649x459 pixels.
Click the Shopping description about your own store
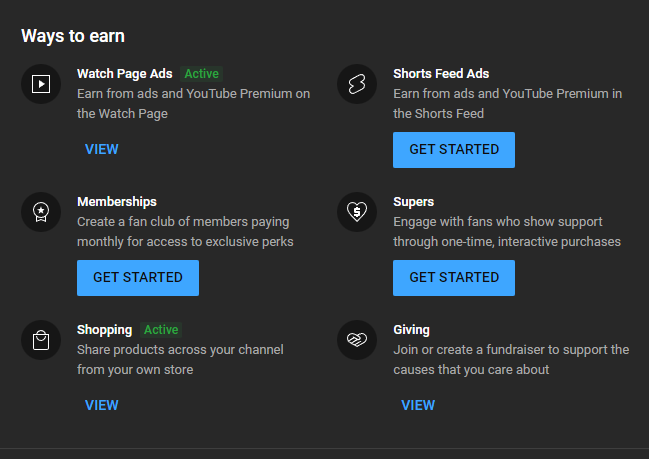coord(180,360)
